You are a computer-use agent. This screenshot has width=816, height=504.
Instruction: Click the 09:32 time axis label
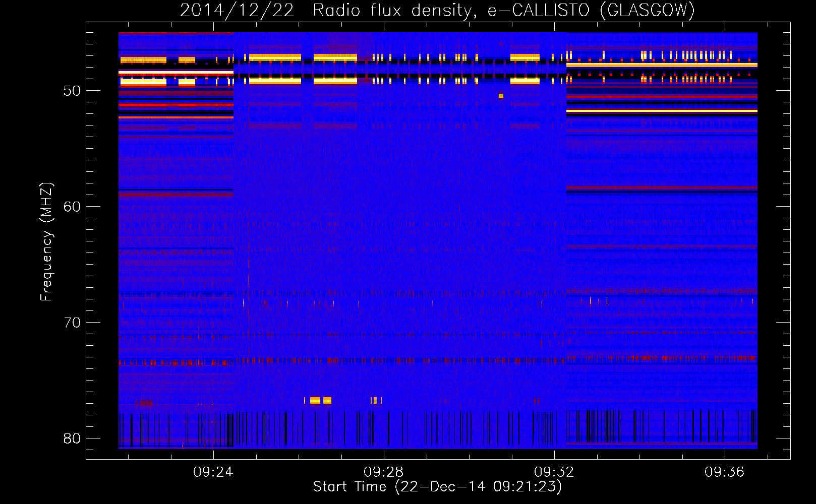point(554,472)
